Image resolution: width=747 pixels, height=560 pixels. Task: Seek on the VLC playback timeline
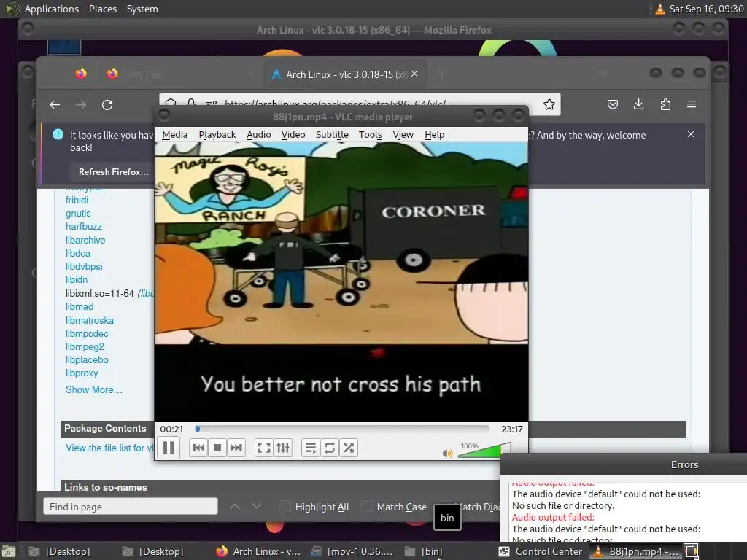[342, 429]
